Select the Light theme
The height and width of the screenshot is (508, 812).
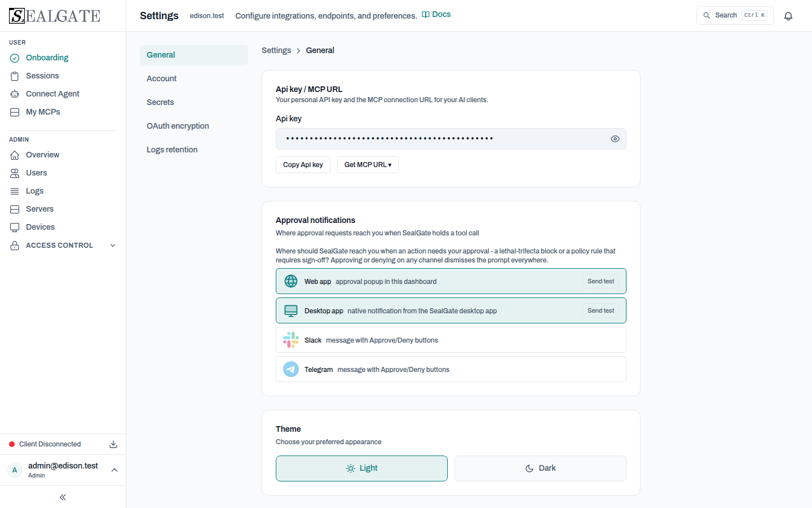click(x=361, y=468)
